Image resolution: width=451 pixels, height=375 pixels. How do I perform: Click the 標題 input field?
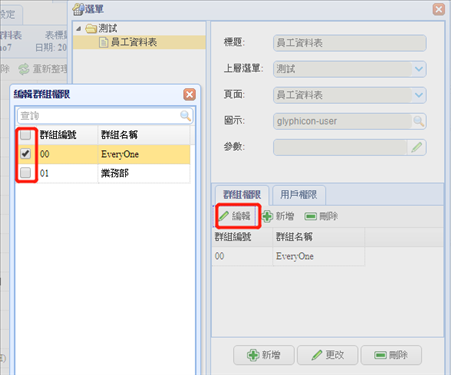(350, 43)
